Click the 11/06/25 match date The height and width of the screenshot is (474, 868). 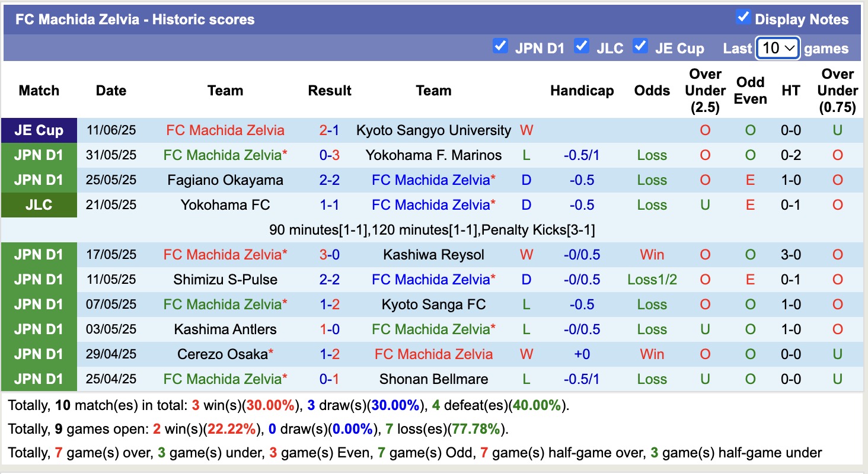(111, 130)
